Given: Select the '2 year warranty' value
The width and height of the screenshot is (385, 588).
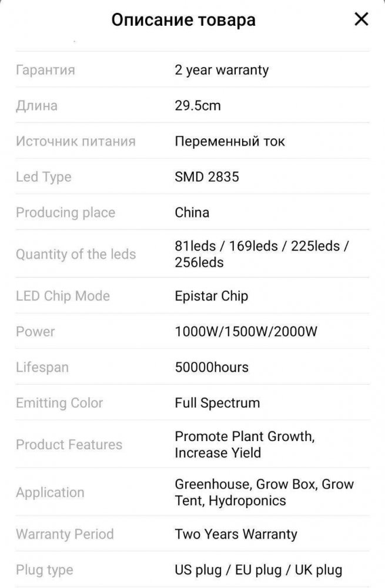Looking at the screenshot, I should [222, 70].
